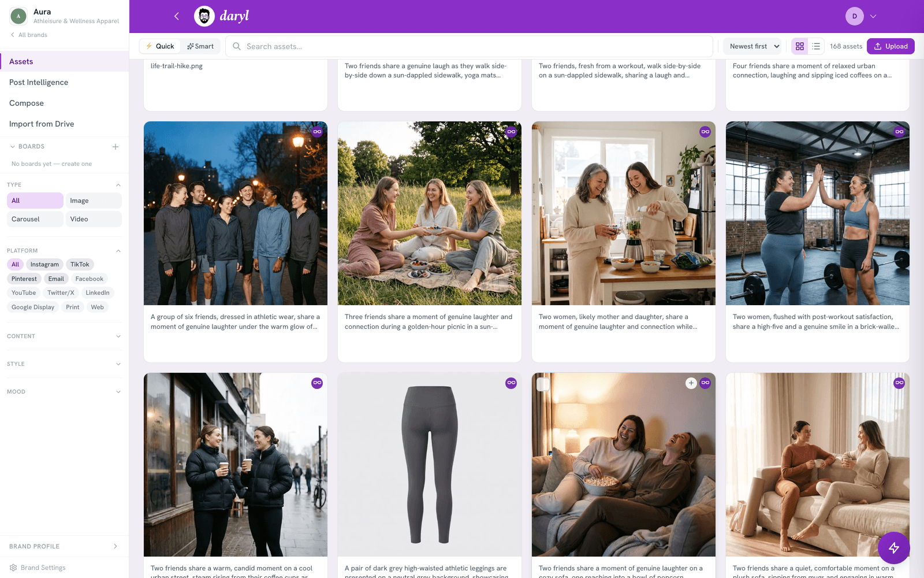
Task: Add a new board with plus icon
Action: [x=115, y=147]
